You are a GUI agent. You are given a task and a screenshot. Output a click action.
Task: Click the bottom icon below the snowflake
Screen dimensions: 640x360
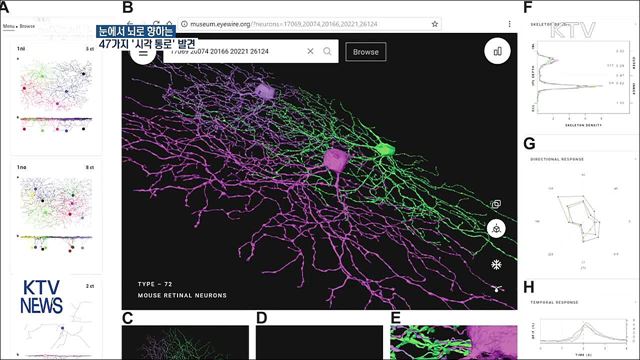(497, 289)
